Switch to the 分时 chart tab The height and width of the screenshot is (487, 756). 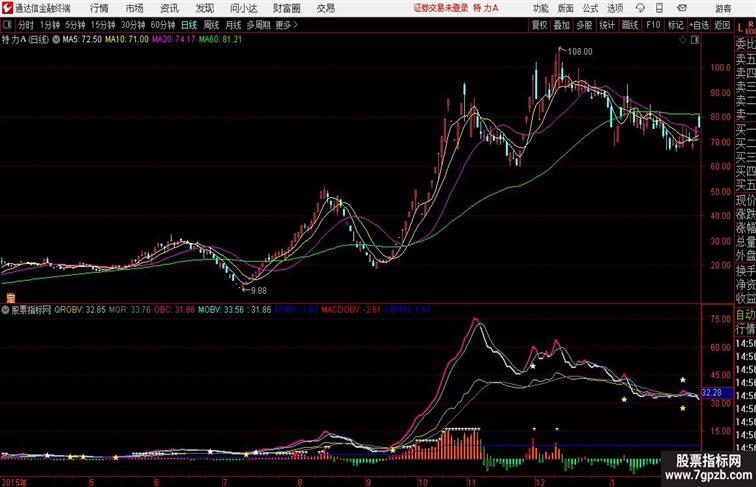coord(26,25)
